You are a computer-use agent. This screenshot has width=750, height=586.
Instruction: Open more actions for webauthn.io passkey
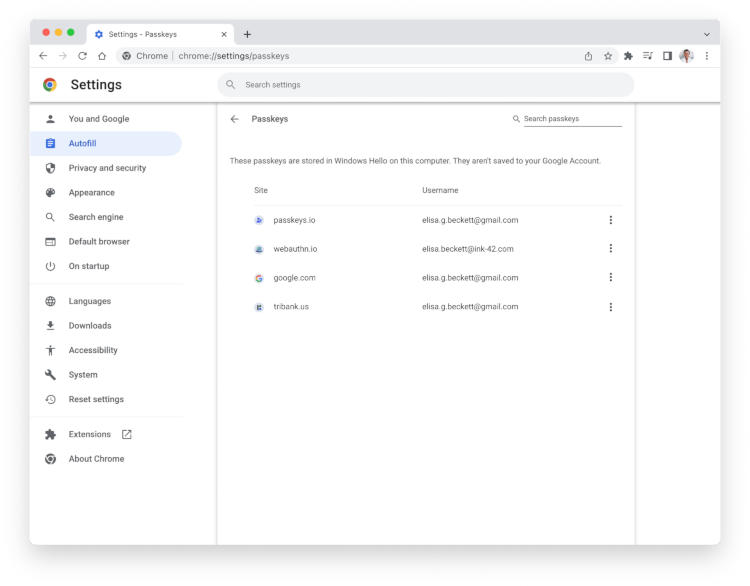click(610, 249)
